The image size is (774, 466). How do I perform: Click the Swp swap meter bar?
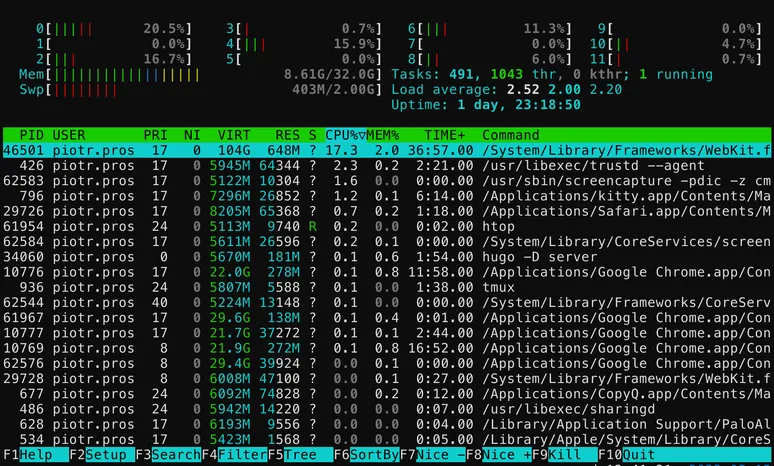coord(200,90)
